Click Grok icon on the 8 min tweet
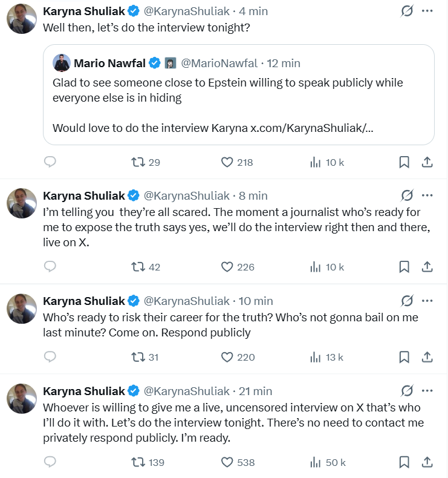 tap(407, 195)
